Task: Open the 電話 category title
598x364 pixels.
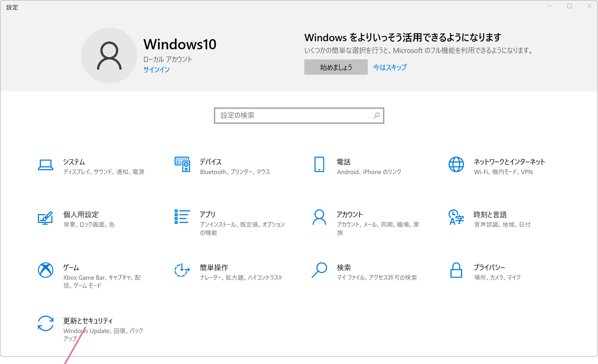Action: [x=343, y=162]
